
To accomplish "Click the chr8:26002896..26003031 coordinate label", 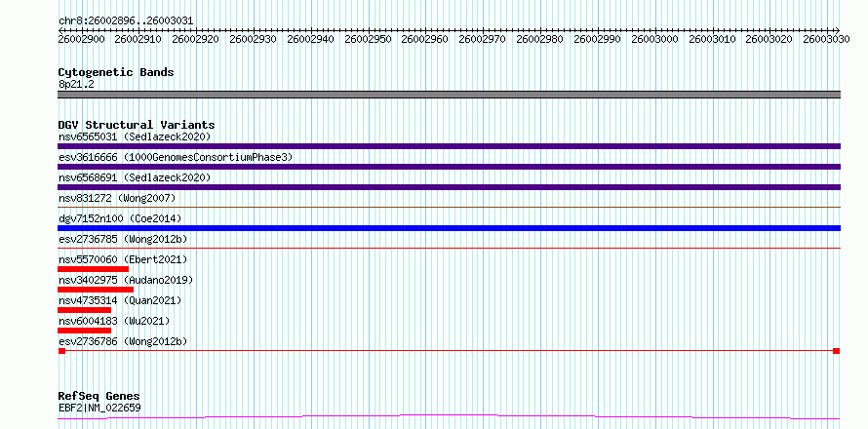I will [126, 20].
